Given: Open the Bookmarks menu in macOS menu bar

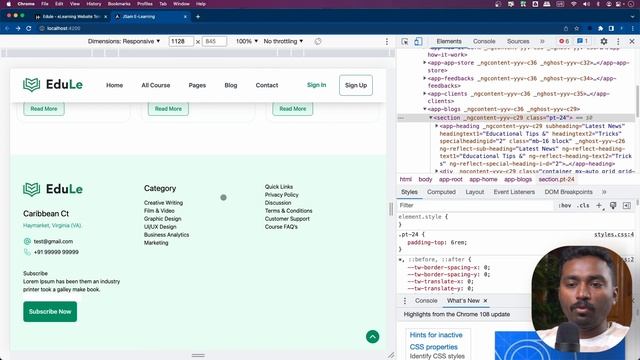Looking at the screenshot, I should 119,4.
